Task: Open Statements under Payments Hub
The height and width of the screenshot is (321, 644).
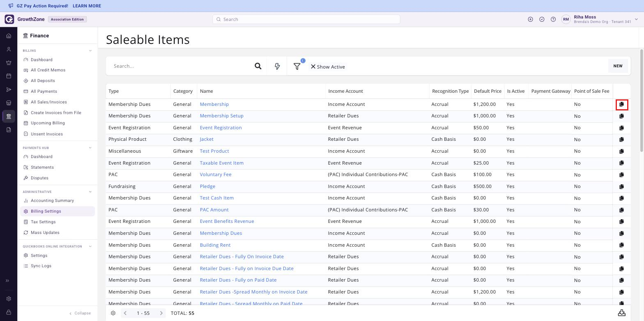Action: tap(42, 167)
